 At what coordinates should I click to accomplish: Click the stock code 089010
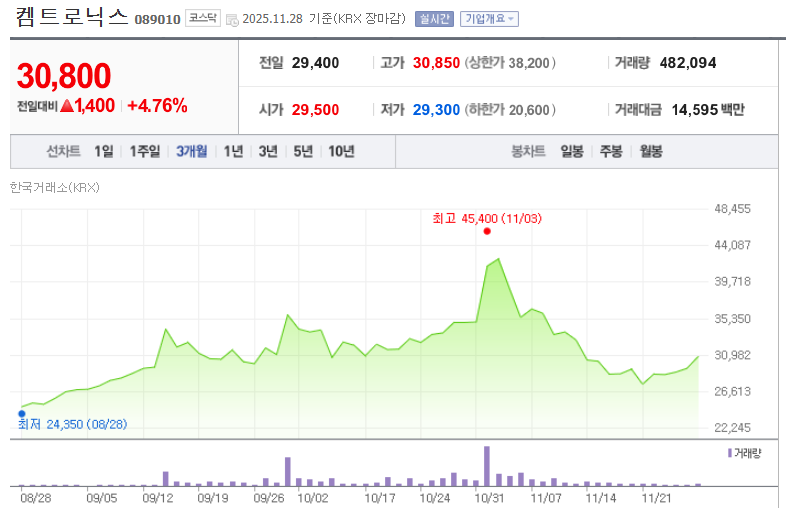(157, 20)
